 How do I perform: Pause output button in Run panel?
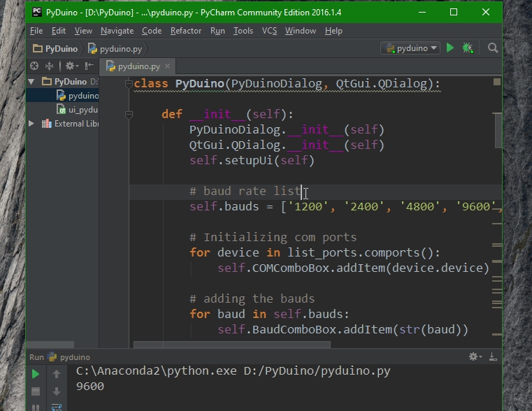point(35,408)
